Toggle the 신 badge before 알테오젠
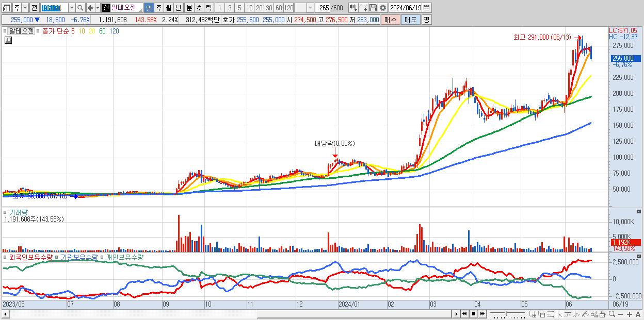Viewport: 644px width, 320px height. pyautogui.click(x=106, y=8)
